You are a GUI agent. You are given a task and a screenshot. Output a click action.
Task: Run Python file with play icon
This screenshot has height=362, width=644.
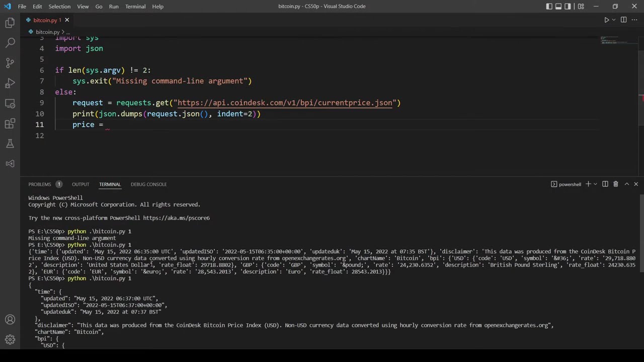[606, 20]
